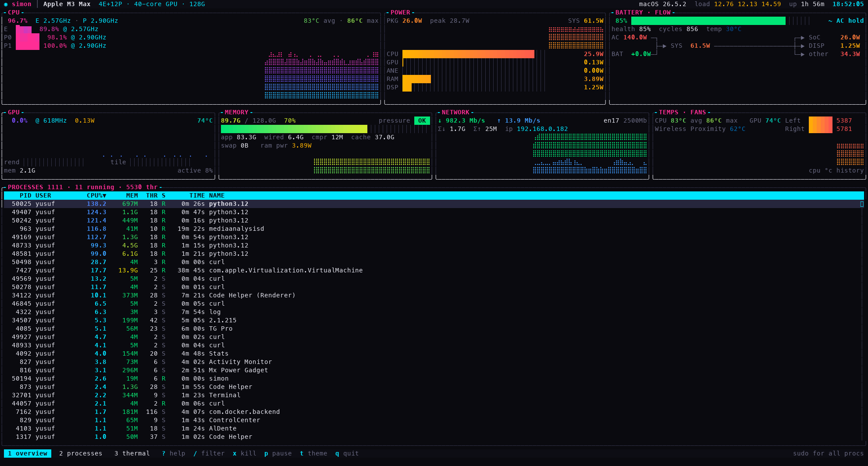This screenshot has width=868, height=466.
Task: Click the Right fan speed 5781
Action: [x=844, y=129]
